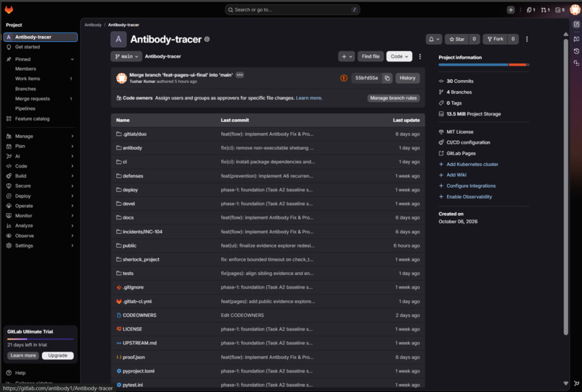
Task: Click Manage branch rules button
Action: point(393,98)
